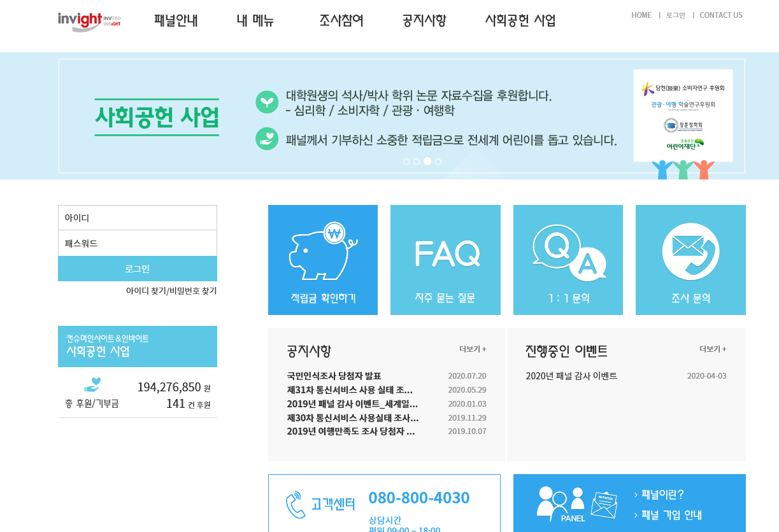Click the 고객센터 phone icon
The width and height of the screenshot is (779, 532).
296,505
